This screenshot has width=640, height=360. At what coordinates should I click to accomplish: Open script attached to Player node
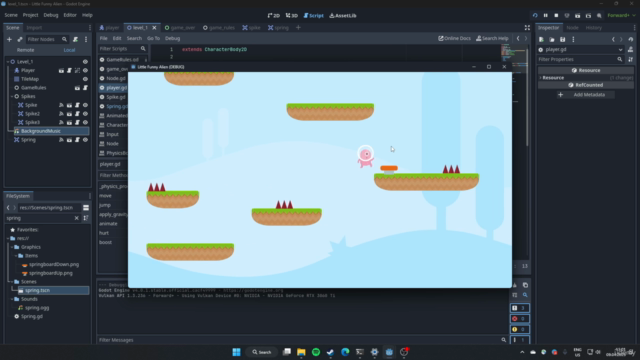pyautogui.click(x=69, y=70)
